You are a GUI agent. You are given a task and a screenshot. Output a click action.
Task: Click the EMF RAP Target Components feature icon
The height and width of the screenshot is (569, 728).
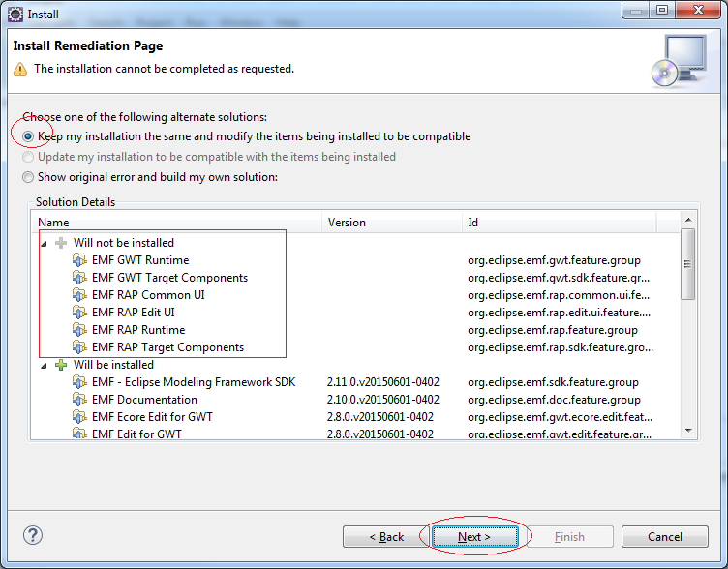79,347
